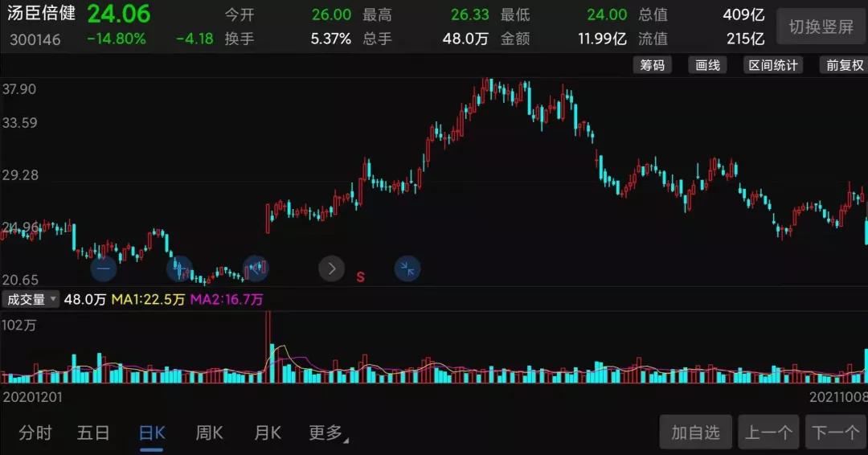Switch to the 分时 tab
Image resolution: width=868 pixels, height=455 pixels.
pos(35,432)
